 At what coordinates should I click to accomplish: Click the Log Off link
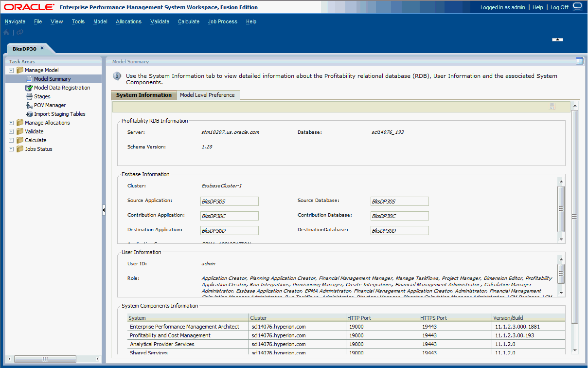tap(559, 7)
